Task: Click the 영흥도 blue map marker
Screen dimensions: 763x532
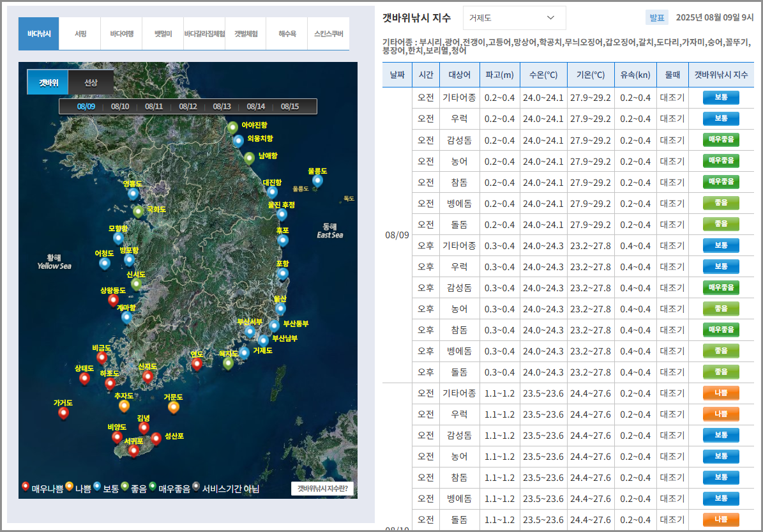Action: (133, 193)
